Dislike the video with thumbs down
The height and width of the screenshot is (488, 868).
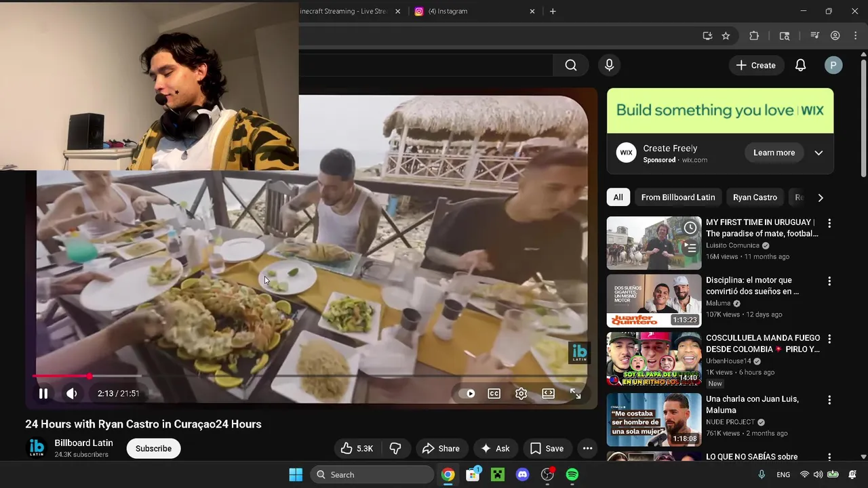395,448
